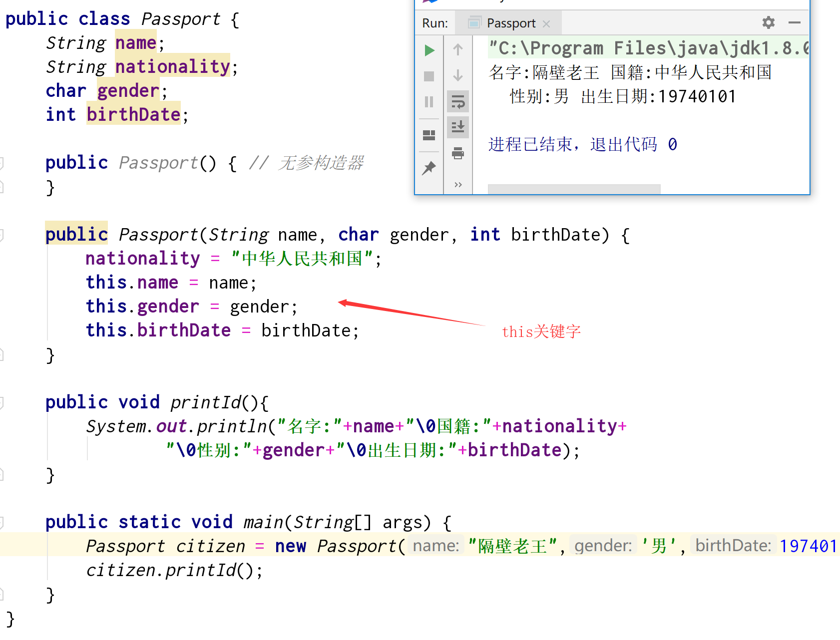Click the new keyword in main
840x640 pixels.
[291, 546]
